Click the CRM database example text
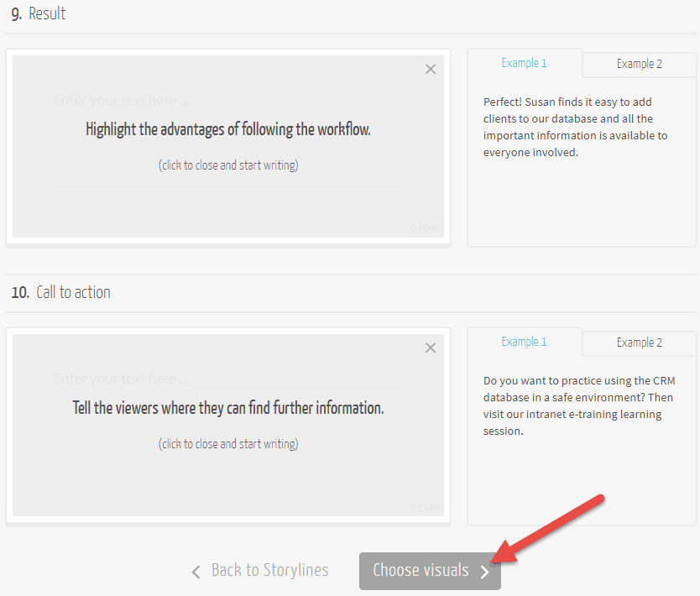The width and height of the screenshot is (700, 596). [x=575, y=405]
